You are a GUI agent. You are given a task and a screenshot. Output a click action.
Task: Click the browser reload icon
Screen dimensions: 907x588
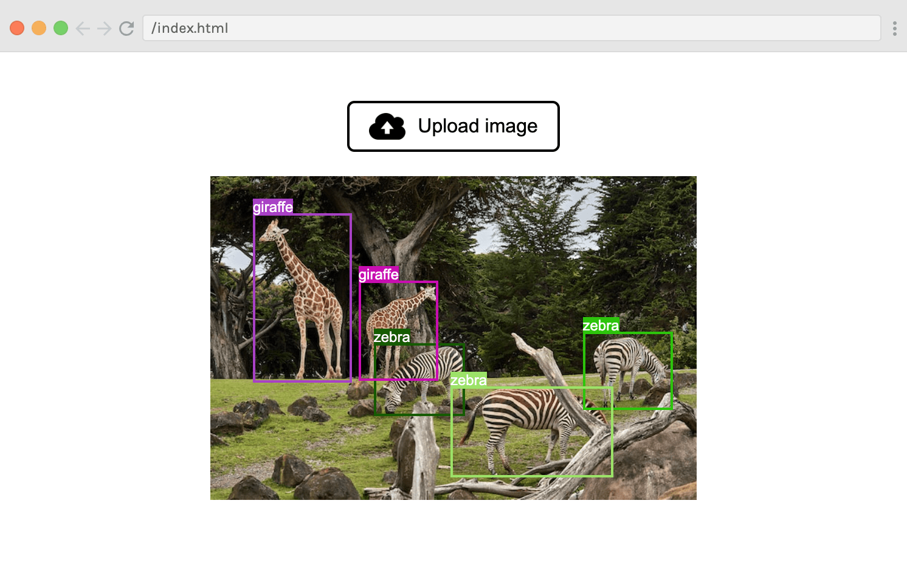coord(126,28)
